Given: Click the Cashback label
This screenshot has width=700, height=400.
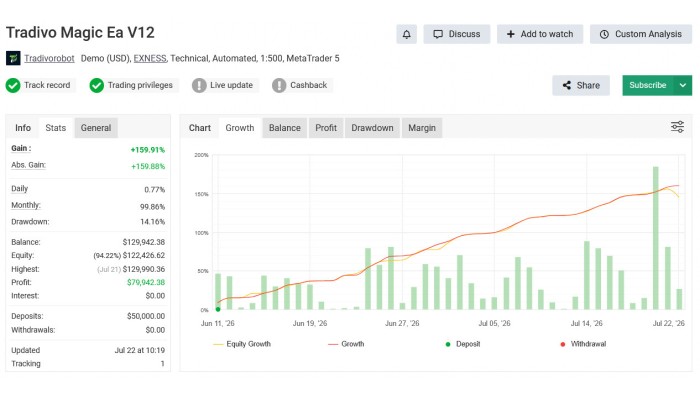Looking at the screenshot, I should pyautogui.click(x=308, y=85).
